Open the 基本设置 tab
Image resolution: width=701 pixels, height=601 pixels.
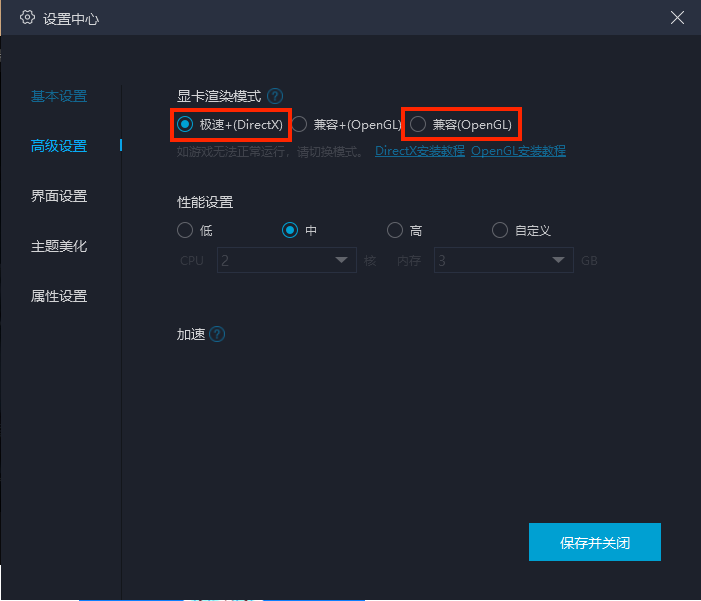tap(59, 96)
